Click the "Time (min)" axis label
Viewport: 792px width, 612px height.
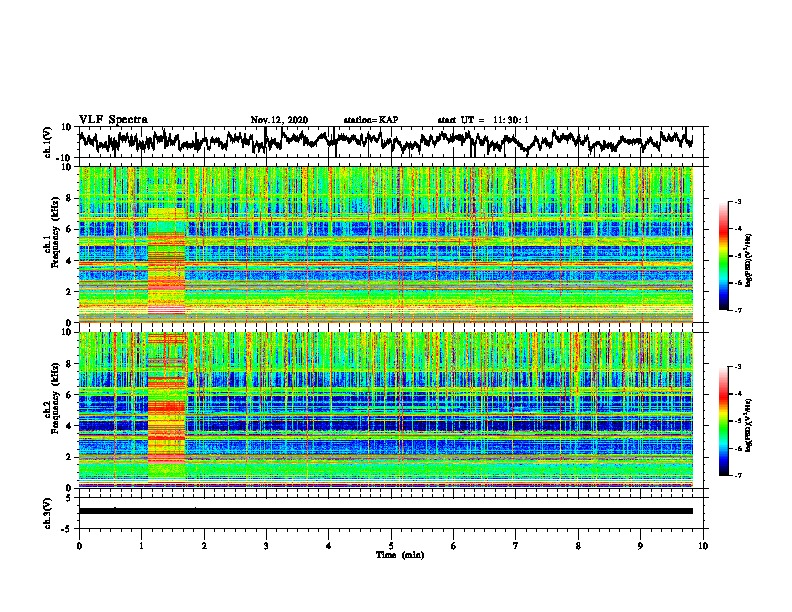(x=400, y=555)
